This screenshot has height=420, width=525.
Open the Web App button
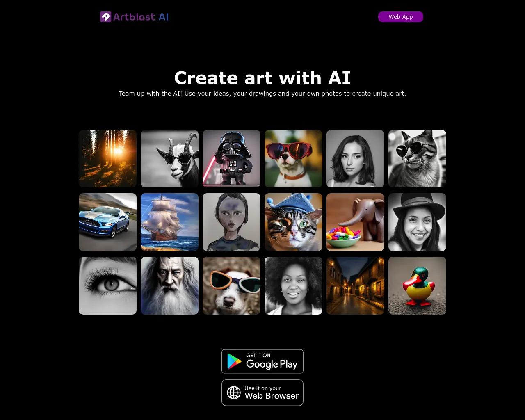pyautogui.click(x=401, y=17)
